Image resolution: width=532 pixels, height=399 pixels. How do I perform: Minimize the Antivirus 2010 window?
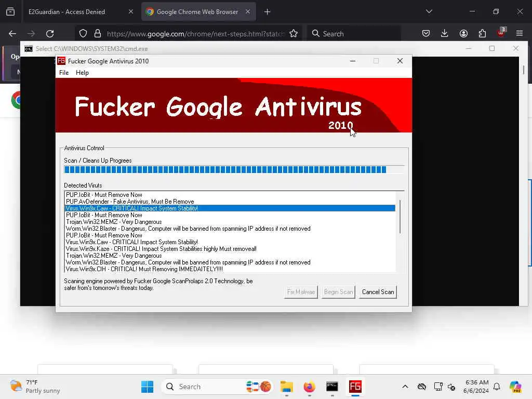point(353,61)
